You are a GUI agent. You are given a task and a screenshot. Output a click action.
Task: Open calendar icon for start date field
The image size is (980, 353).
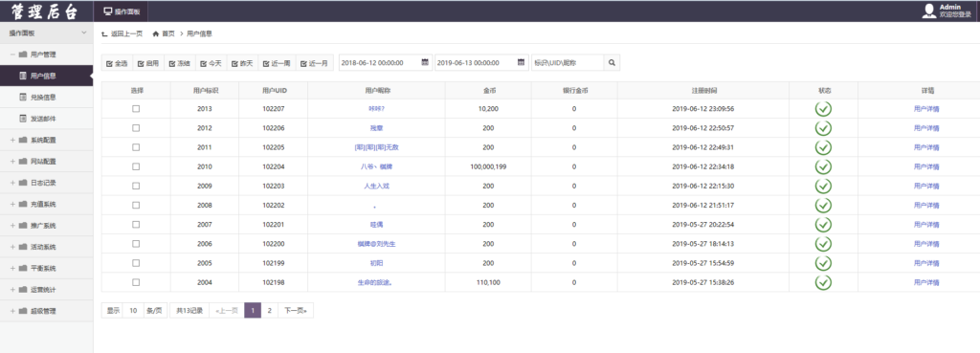coord(425,62)
